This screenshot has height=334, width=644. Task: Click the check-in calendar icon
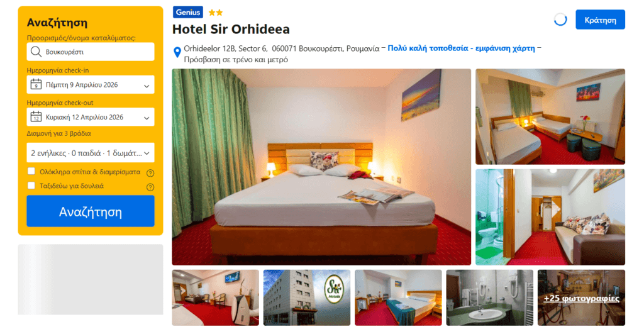point(36,85)
